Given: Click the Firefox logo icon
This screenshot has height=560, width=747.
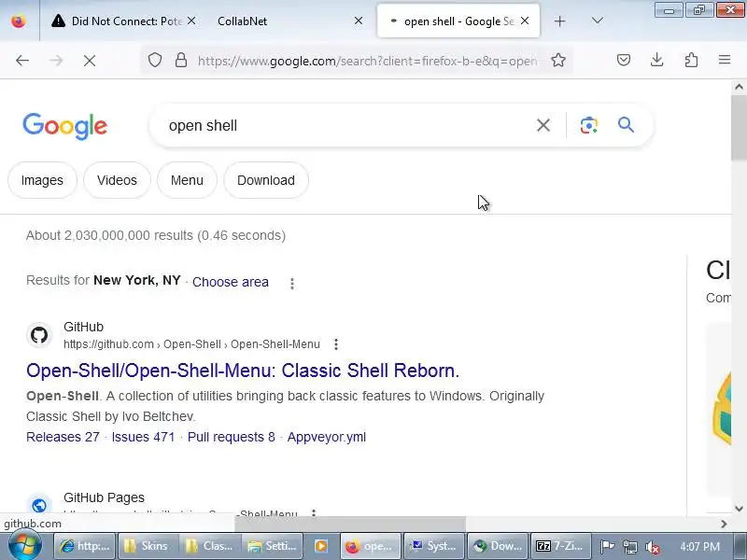Looking at the screenshot, I should (19, 21).
